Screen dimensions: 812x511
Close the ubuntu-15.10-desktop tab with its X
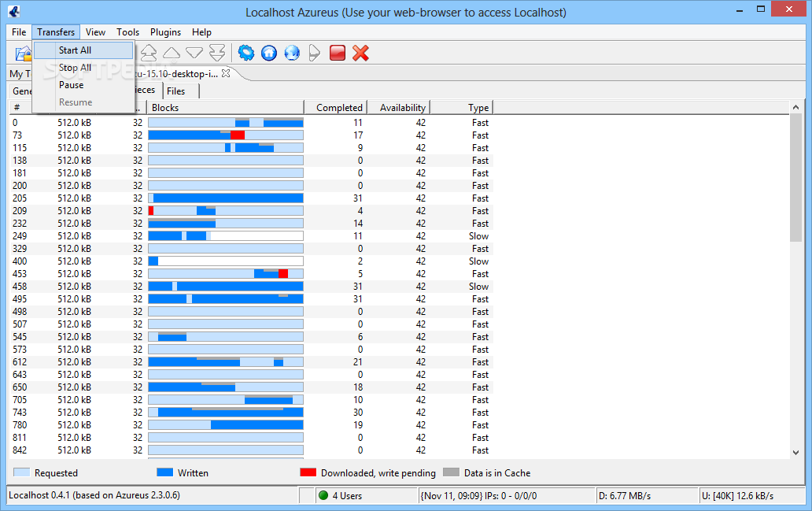(226, 73)
